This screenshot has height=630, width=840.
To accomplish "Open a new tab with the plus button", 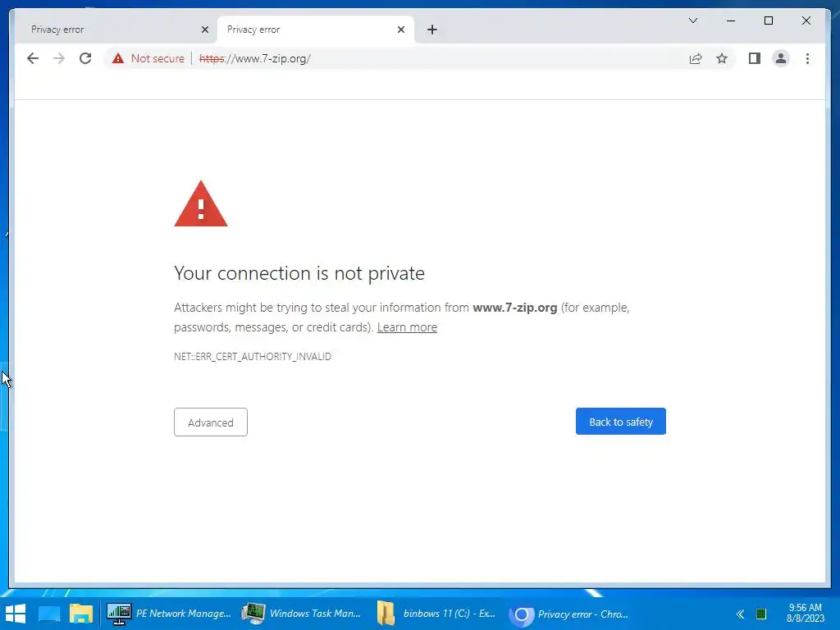I will 432,30.
